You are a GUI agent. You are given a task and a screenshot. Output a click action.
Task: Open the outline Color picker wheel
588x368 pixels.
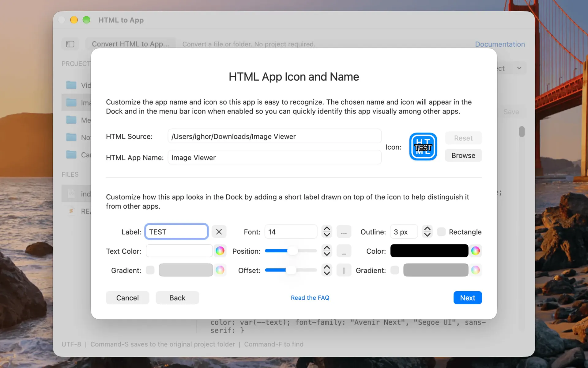coord(475,251)
